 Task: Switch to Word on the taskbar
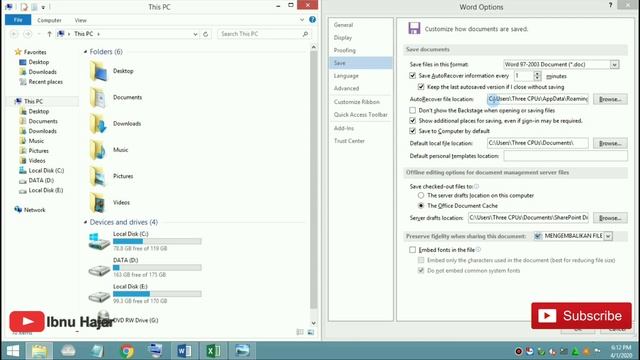[184, 351]
